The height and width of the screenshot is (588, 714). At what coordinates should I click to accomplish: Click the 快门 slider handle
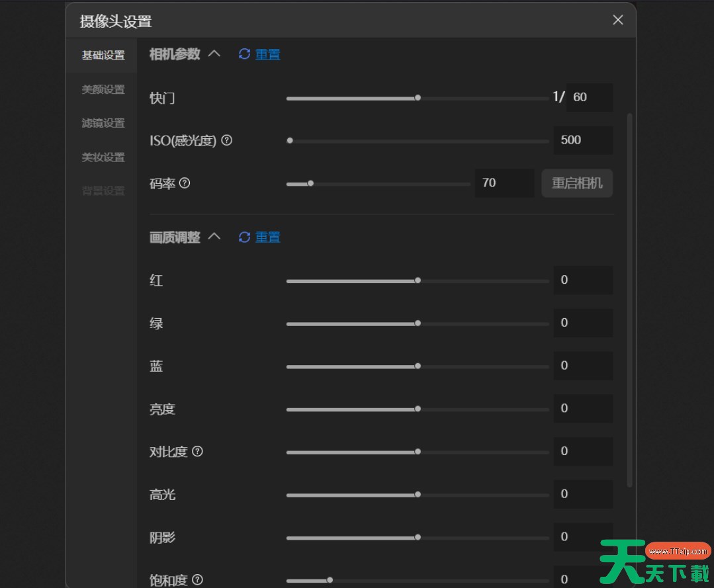418,97
